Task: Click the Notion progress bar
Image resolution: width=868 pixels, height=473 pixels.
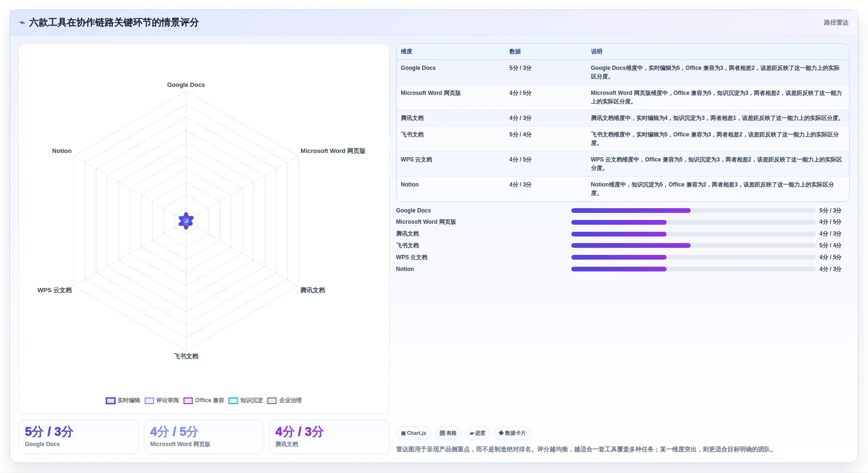Action: pyautogui.click(x=693, y=269)
